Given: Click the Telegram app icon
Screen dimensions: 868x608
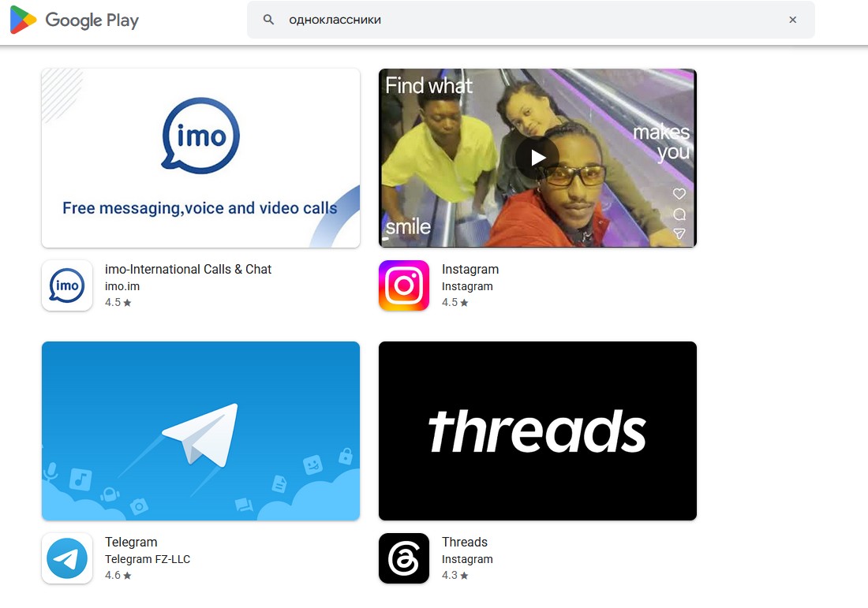Looking at the screenshot, I should click(67, 558).
